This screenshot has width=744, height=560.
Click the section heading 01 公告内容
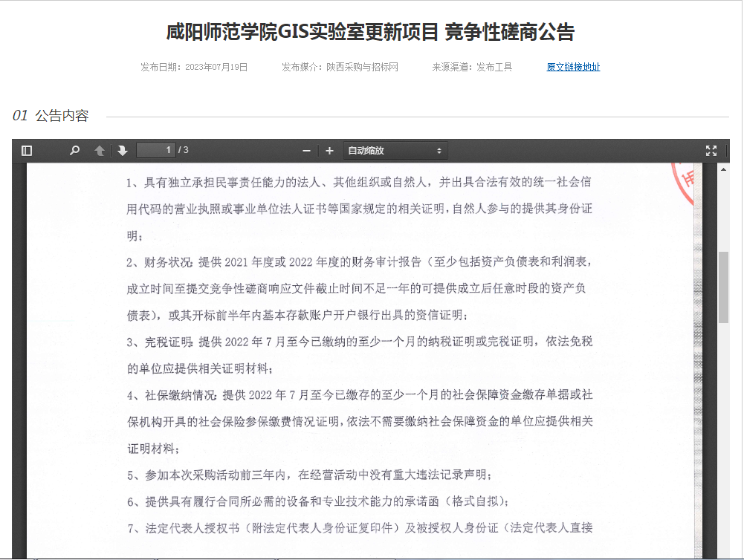pyautogui.click(x=51, y=116)
